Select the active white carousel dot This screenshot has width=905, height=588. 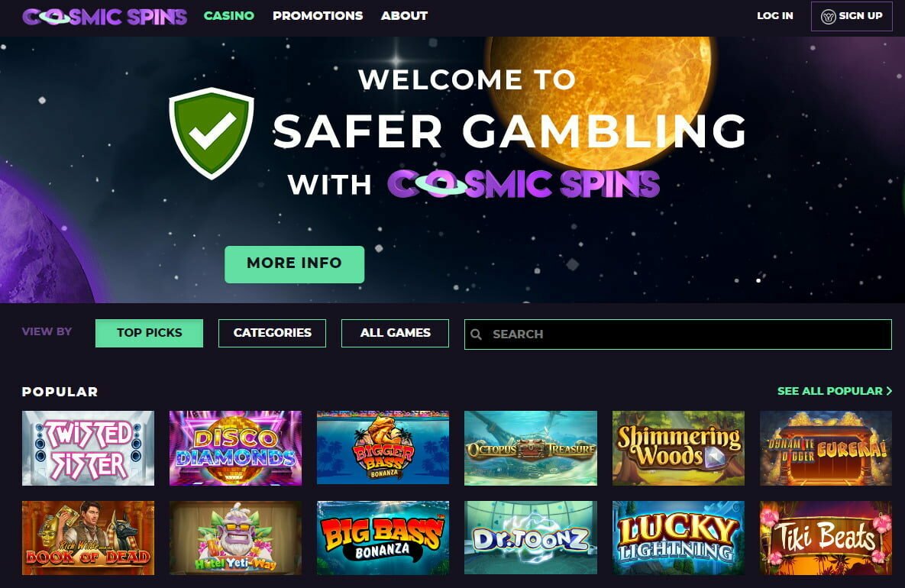point(758,280)
